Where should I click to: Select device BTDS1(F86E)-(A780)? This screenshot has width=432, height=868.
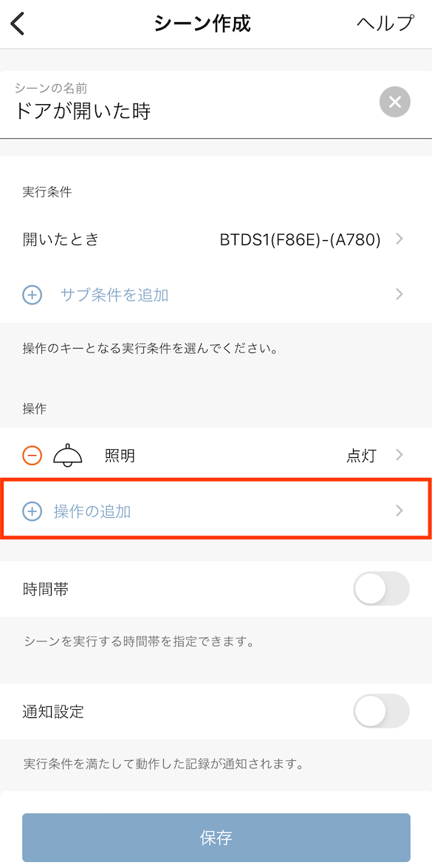pos(301,239)
